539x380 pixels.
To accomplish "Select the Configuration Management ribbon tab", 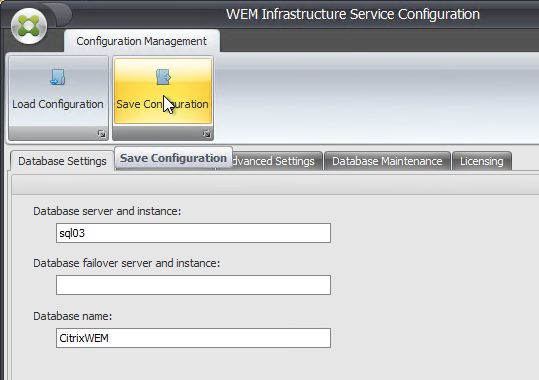I will 142,41.
